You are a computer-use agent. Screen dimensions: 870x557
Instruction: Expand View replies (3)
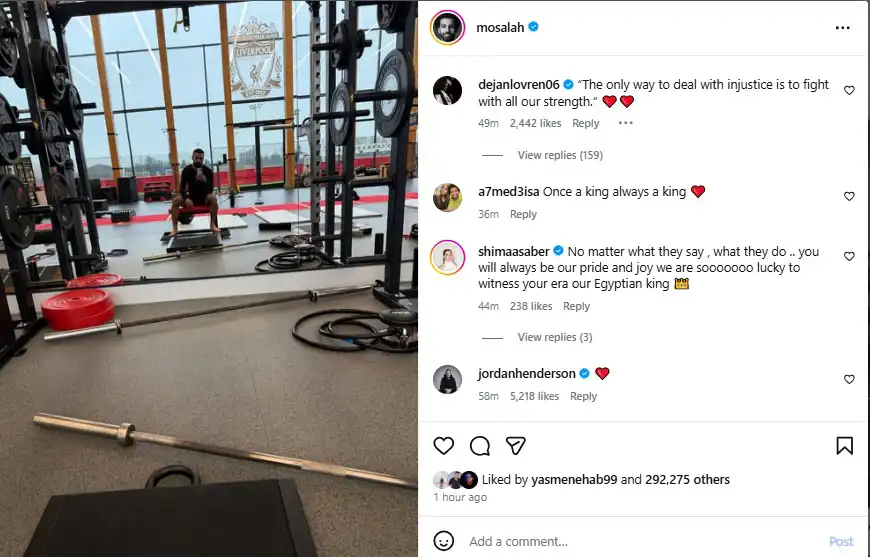coord(555,337)
